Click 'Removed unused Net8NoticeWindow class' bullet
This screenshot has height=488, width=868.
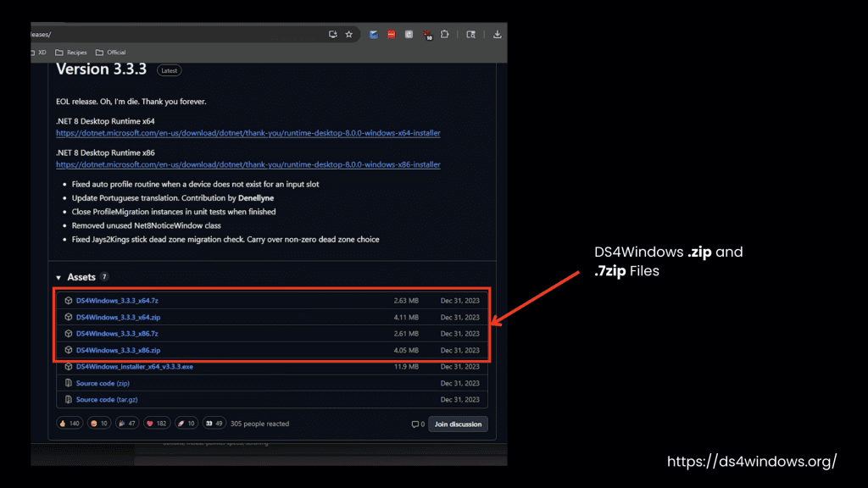click(x=146, y=225)
